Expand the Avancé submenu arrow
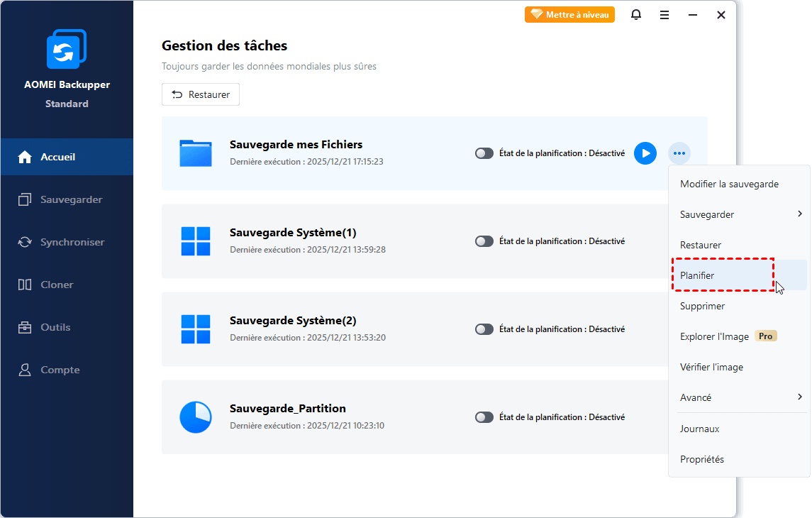 799,397
